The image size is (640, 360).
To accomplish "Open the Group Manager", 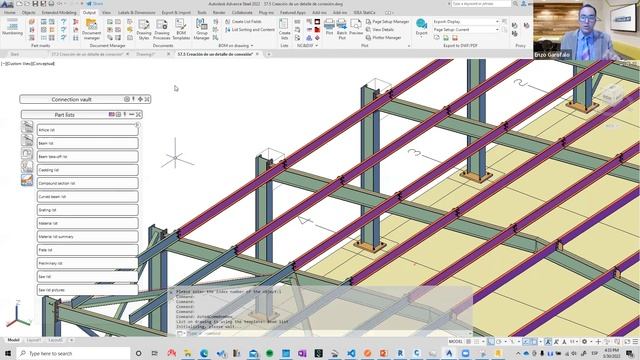I will [x=201, y=29].
